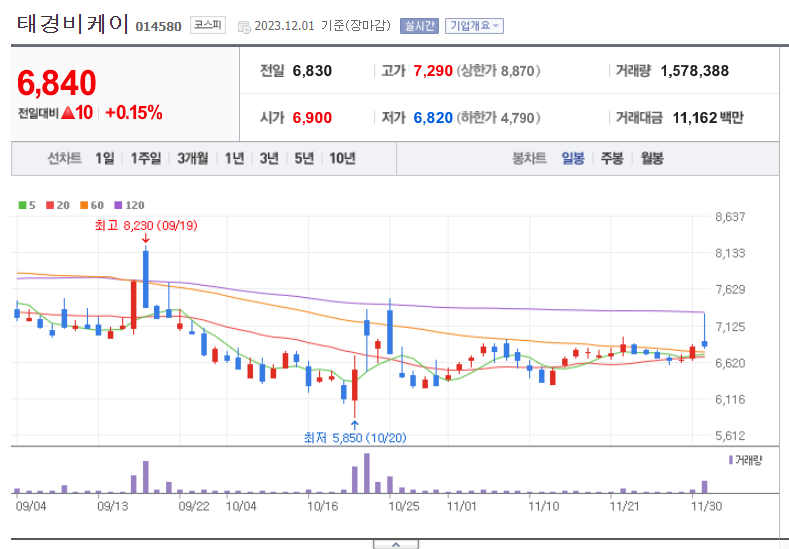The width and height of the screenshot is (789, 549).
Task: Click the purple 거래량 legend marker
Action: [731, 460]
